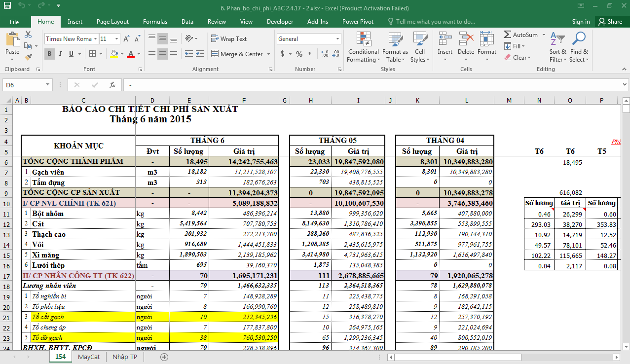Open Format as Table
The height and width of the screenshot is (364, 630).
click(x=395, y=47)
